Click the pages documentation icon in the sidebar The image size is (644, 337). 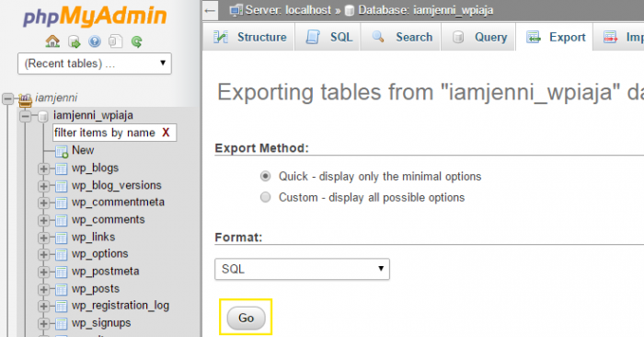[x=115, y=41]
